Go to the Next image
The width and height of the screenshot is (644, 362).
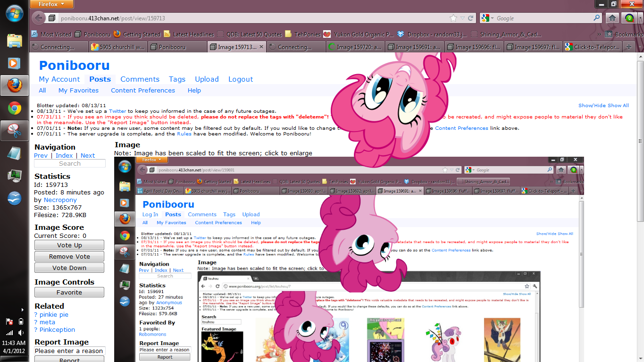[x=88, y=155]
